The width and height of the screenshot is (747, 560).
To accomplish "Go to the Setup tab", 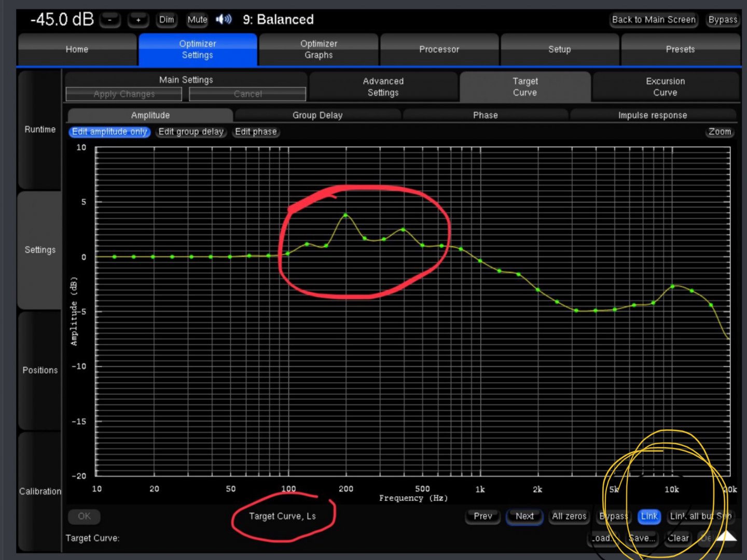I will click(x=560, y=49).
